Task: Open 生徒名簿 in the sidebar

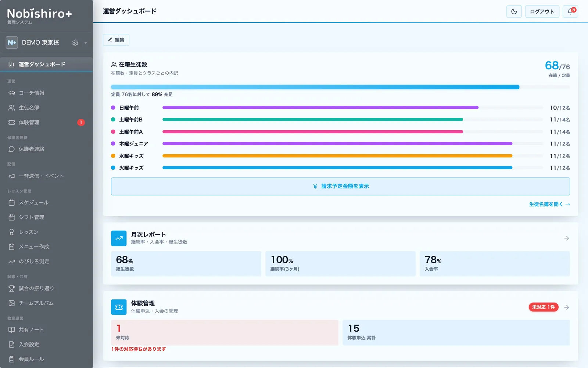Action: click(46, 108)
